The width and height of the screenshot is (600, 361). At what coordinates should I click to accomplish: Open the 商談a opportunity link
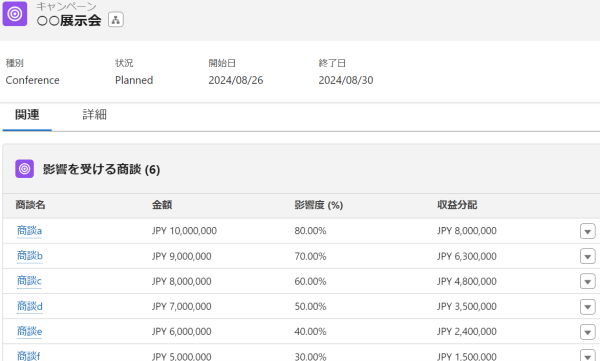tap(29, 231)
